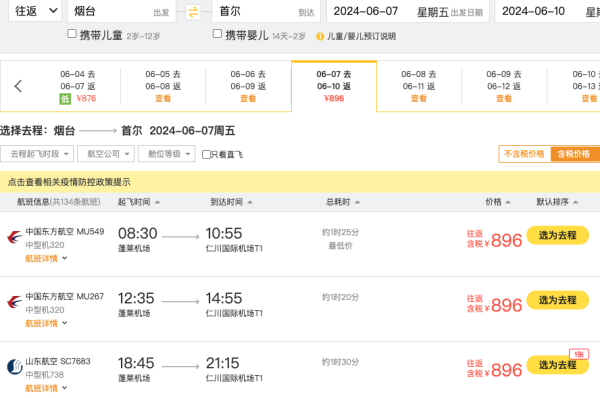This screenshot has width=600, height=398.
Task: Select the 06-09 to 06-12 date tab
Action: pyautogui.click(x=504, y=86)
